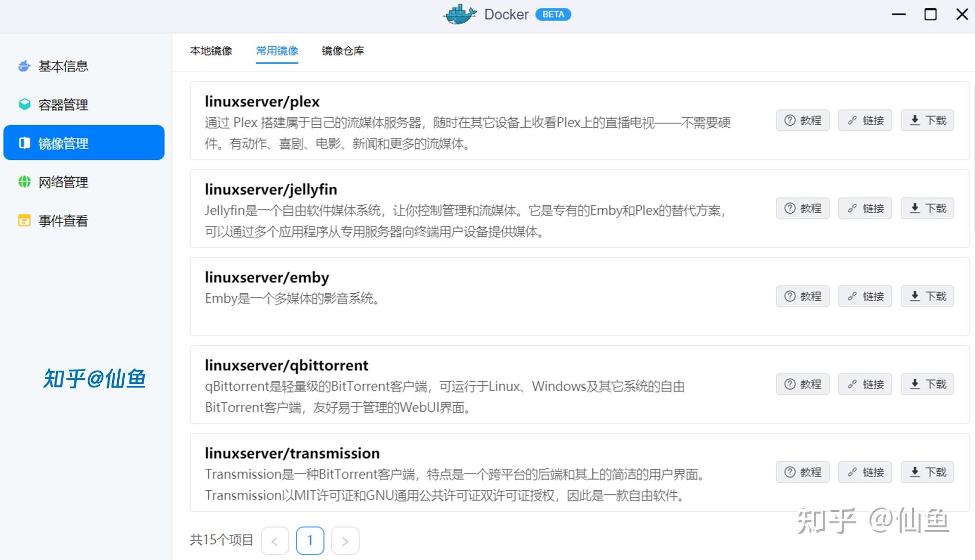Click the BETA badge beside Docker
975x560 pixels.
click(x=553, y=14)
